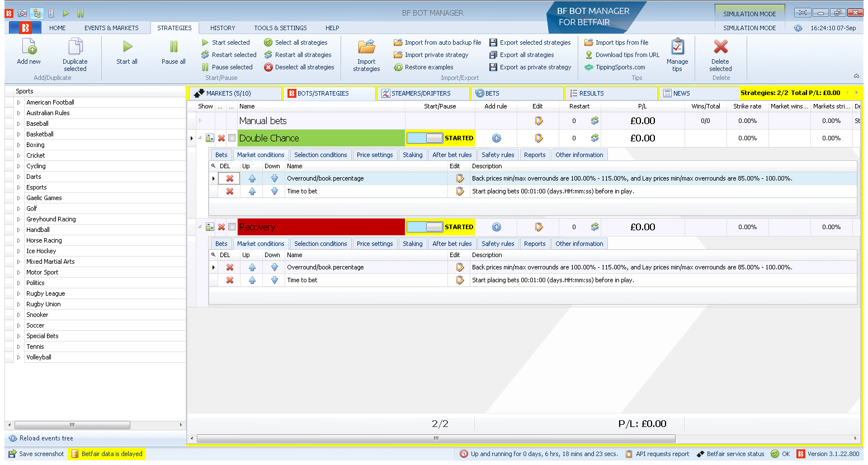Click Delete selected red cross icon
Screen dimensions: 868x465
(721, 47)
